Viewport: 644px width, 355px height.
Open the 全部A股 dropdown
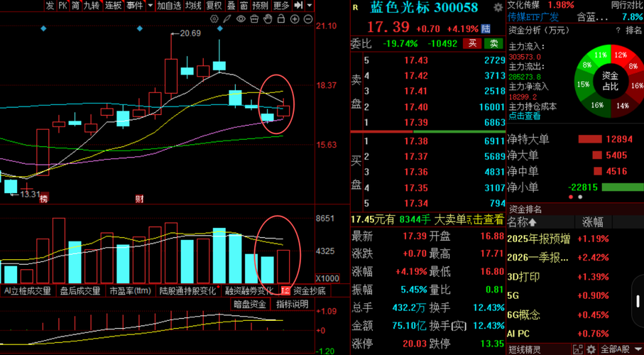point(621,349)
